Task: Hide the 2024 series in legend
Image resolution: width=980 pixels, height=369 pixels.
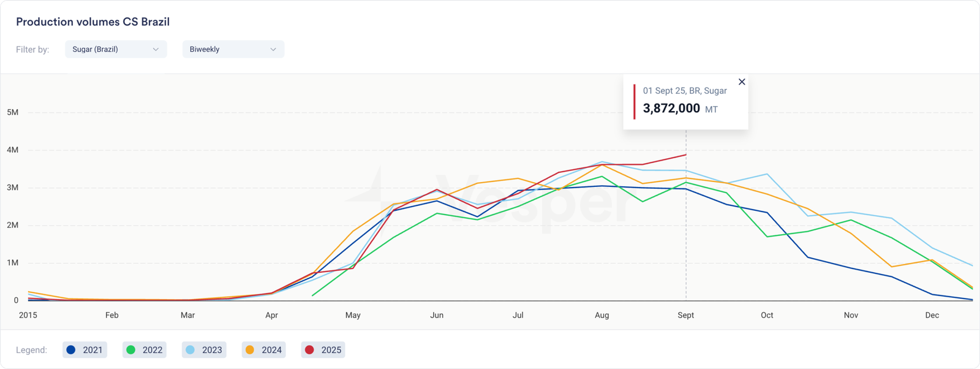Action: [x=263, y=350]
